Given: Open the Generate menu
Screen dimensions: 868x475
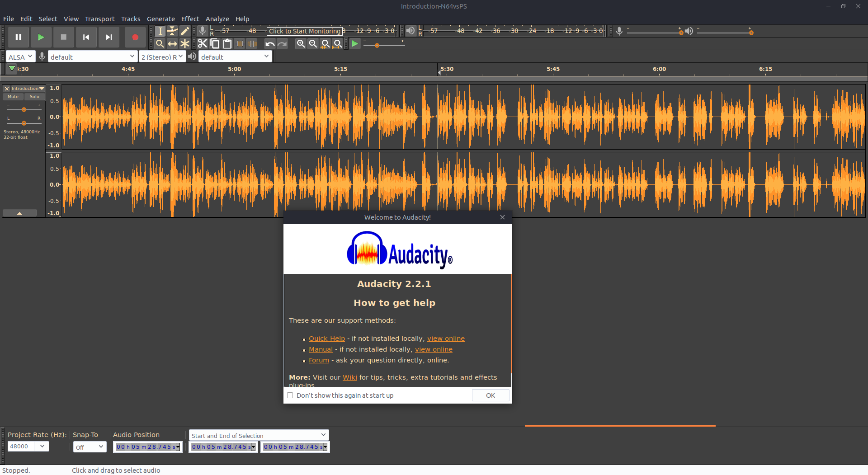Looking at the screenshot, I should (x=161, y=19).
